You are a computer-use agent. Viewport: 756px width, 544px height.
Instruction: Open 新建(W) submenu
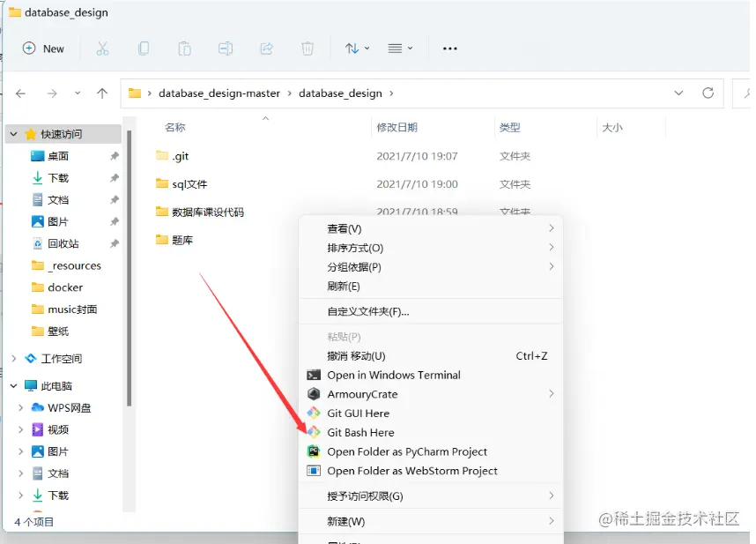pyautogui.click(x=431, y=521)
